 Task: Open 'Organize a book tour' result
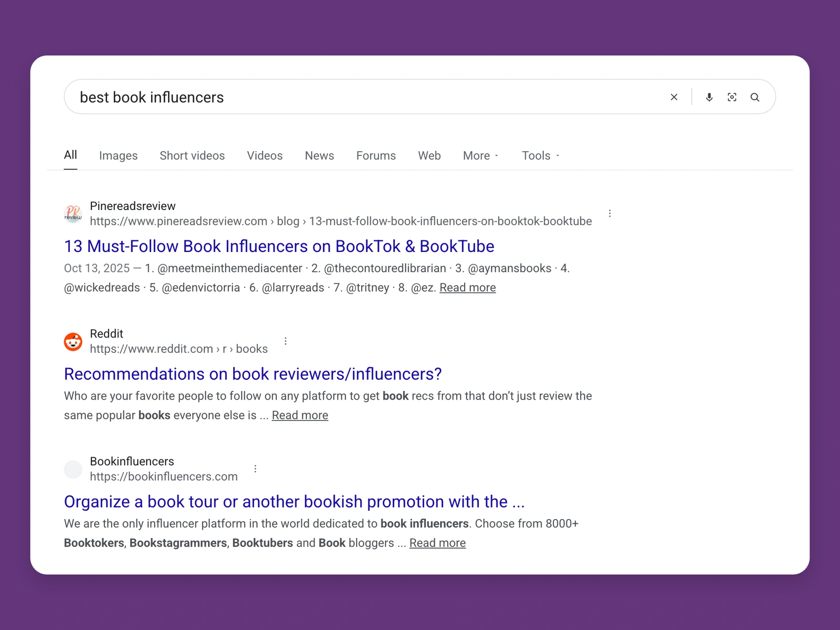click(295, 501)
